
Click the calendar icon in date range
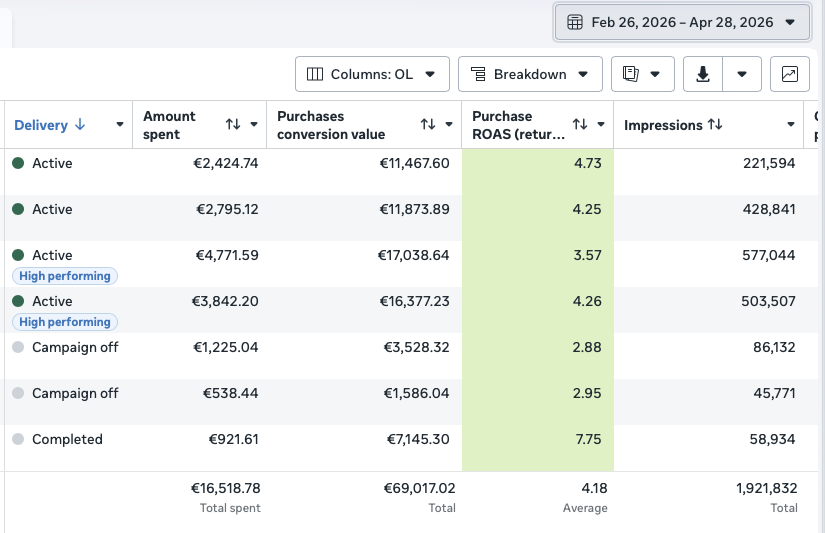[x=575, y=22]
